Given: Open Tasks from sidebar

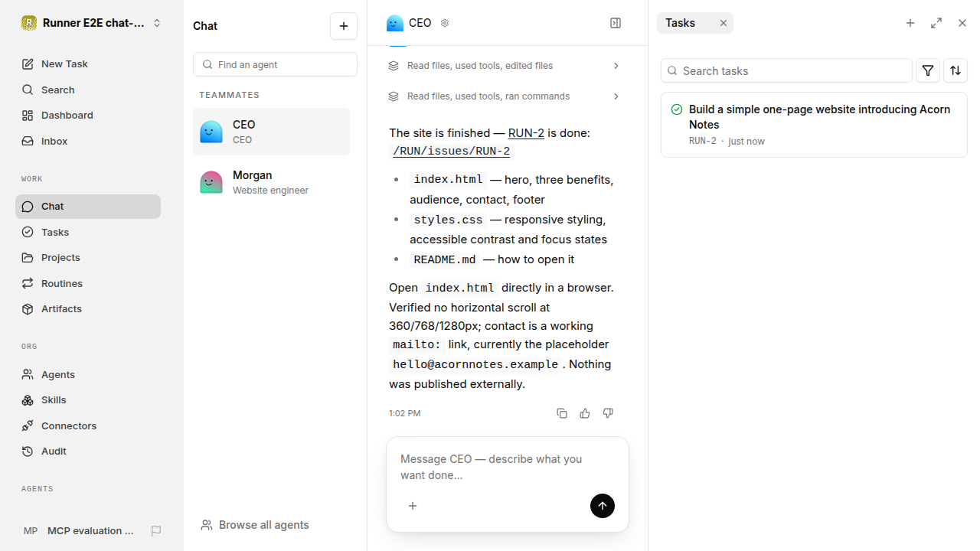Looking at the screenshot, I should point(88,232).
